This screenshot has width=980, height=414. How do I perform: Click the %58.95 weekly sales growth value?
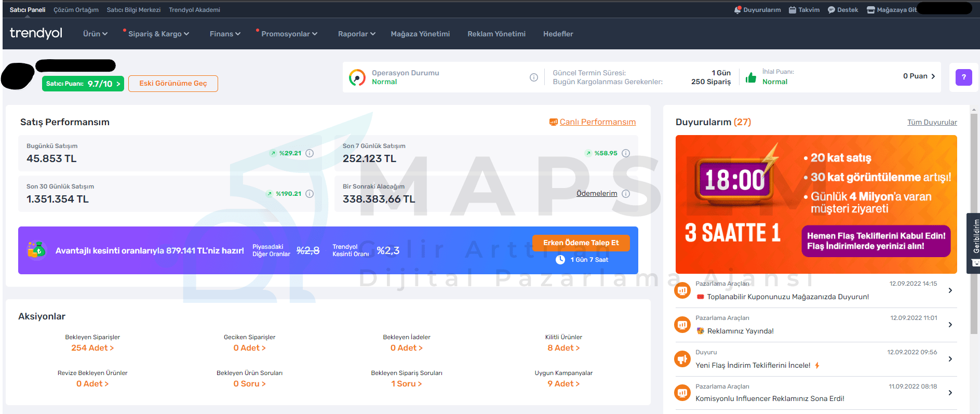click(606, 153)
